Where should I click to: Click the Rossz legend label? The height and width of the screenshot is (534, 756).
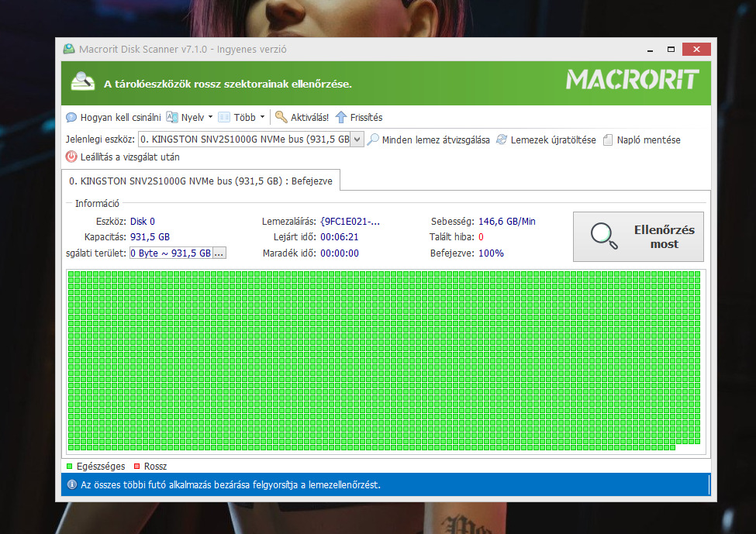(155, 466)
